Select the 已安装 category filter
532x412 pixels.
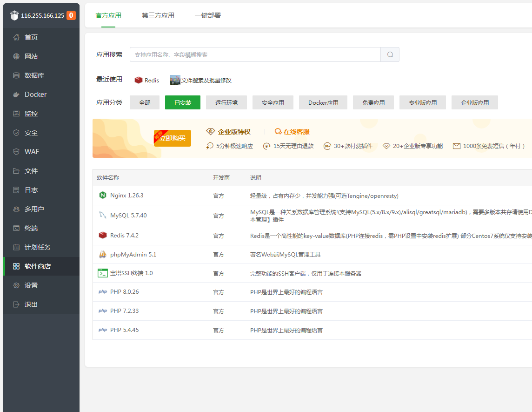tap(183, 102)
